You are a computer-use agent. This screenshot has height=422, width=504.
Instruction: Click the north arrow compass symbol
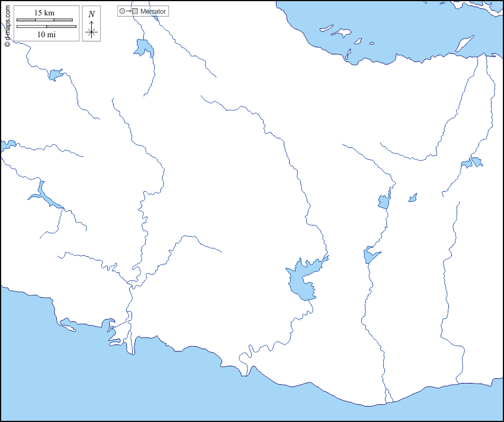click(91, 31)
